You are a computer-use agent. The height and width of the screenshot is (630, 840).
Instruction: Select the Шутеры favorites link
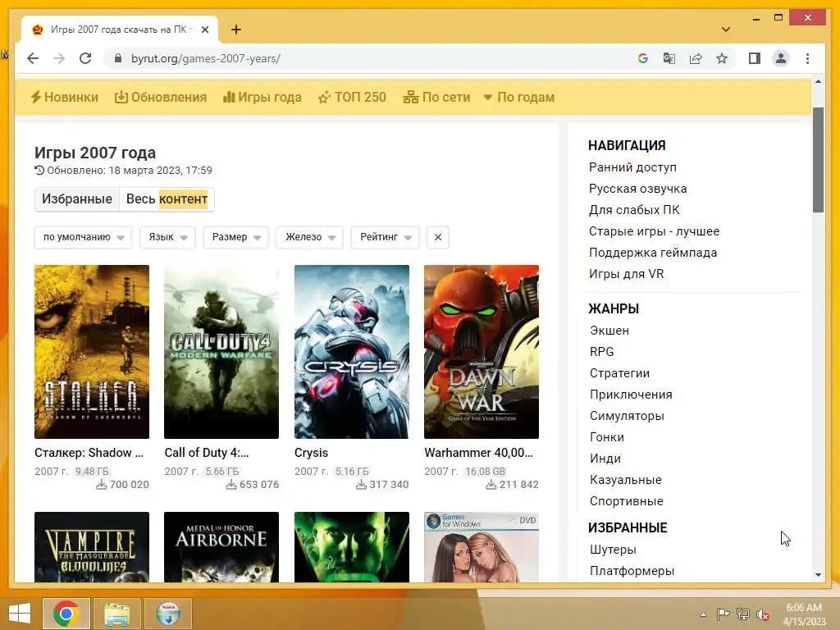click(x=613, y=550)
